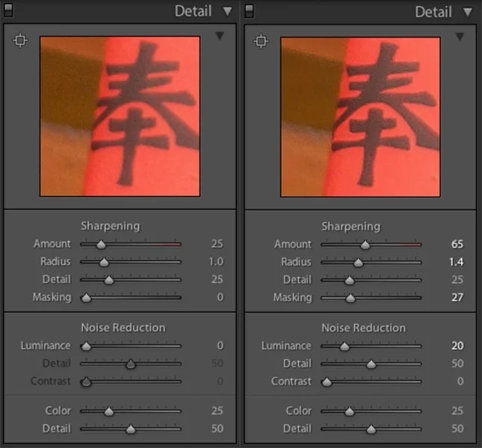Click the right Detail panel title
Screen dimensions: 482x448
point(433,12)
